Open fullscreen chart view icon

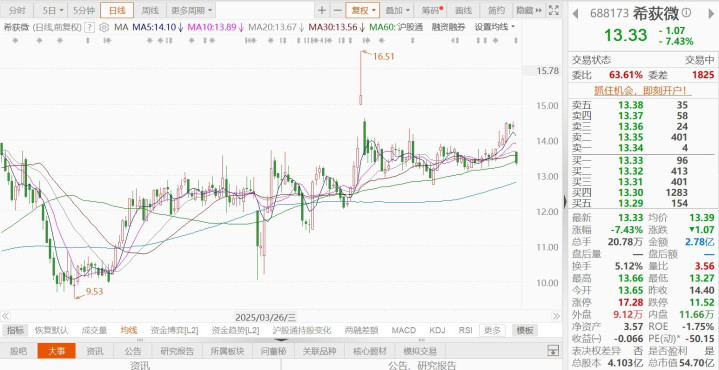tap(553, 10)
